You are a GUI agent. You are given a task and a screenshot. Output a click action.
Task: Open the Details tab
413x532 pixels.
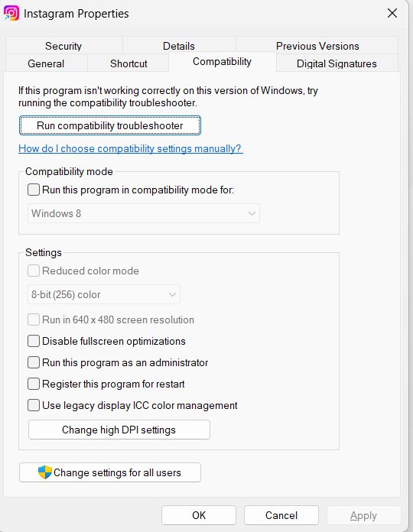pyautogui.click(x=179, y=45)
